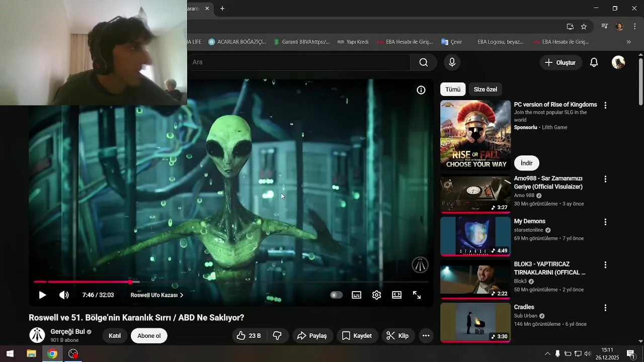Close the current browser tab

pyautogui.click(x=207, y=9)
